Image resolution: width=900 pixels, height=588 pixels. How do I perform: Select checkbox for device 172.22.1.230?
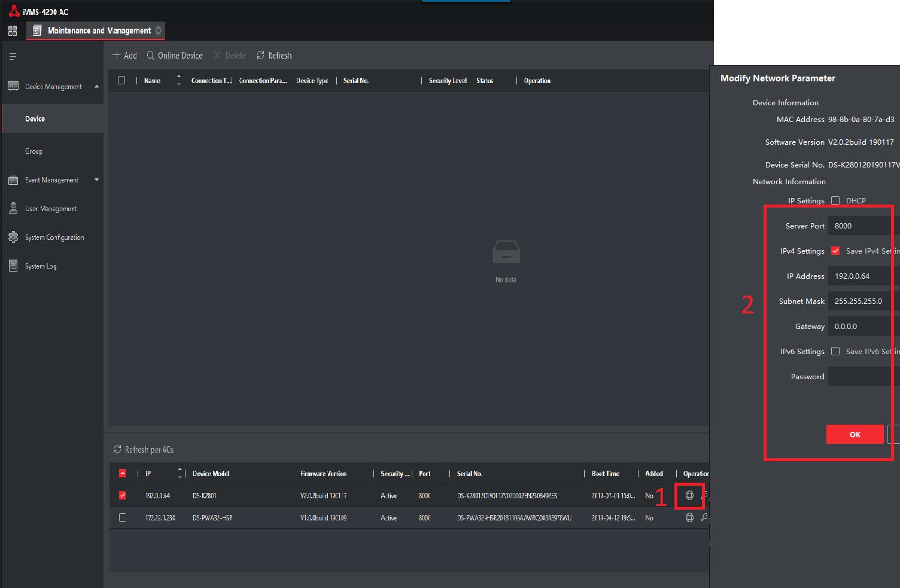[x=123, y=518]
